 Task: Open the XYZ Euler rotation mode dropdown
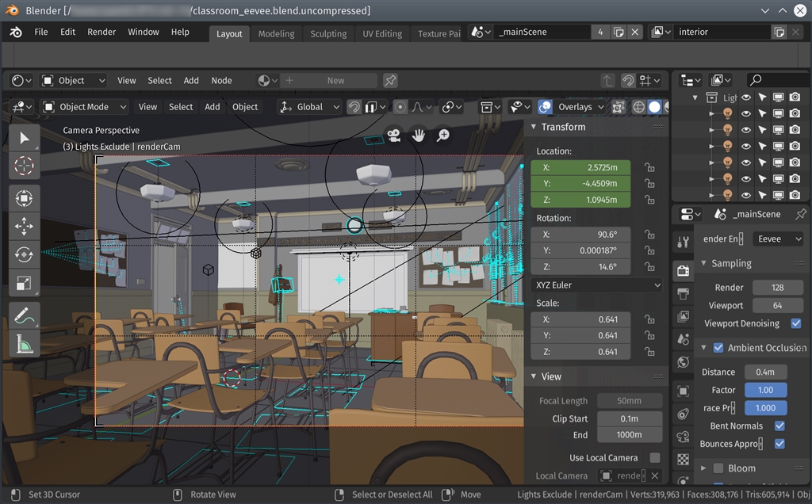coord(596,285)
